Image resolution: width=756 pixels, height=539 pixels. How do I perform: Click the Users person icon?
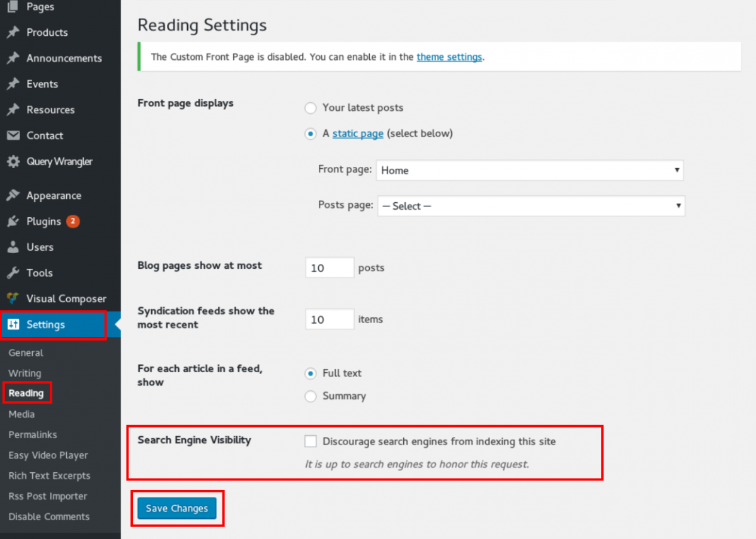coord(13,247)
